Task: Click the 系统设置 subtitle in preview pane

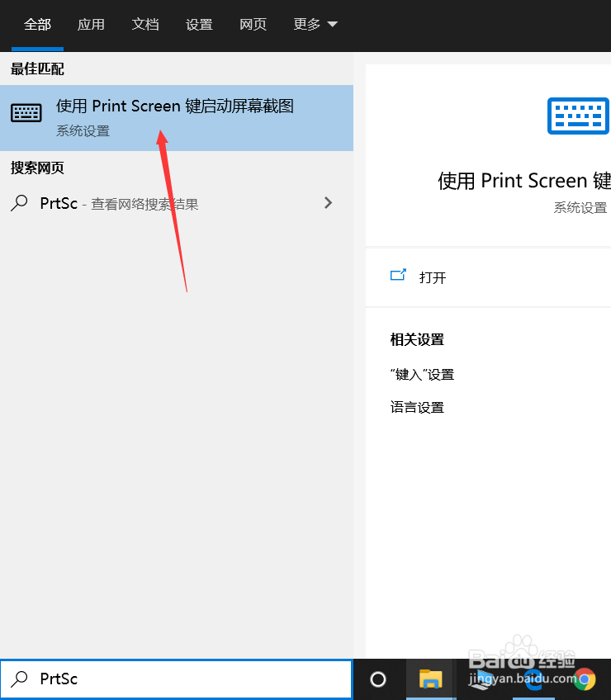Action: pyautogui.click(x=580, y=207)
